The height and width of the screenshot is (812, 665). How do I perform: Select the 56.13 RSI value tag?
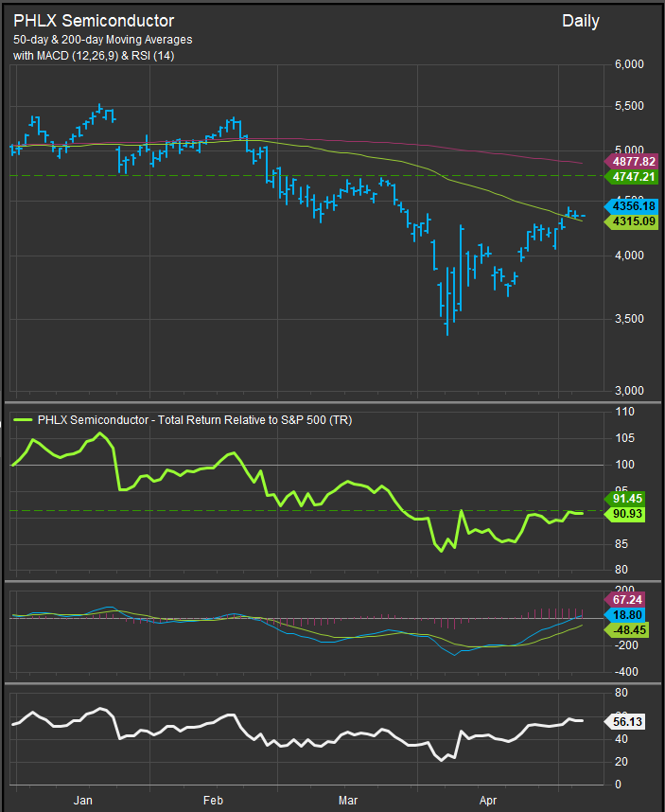(624, 722)
